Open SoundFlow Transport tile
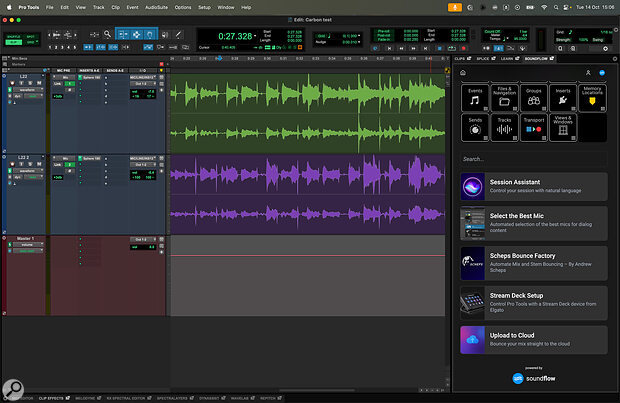The width and height of the screenshot is (620, 403). pos(533,127)
